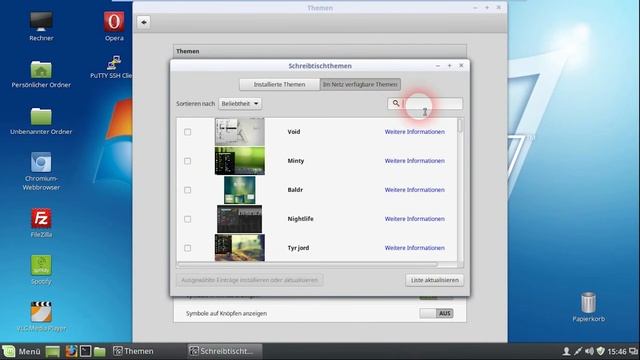Switch to Im Netz verfügbare Themen tab

coord(360,84)
